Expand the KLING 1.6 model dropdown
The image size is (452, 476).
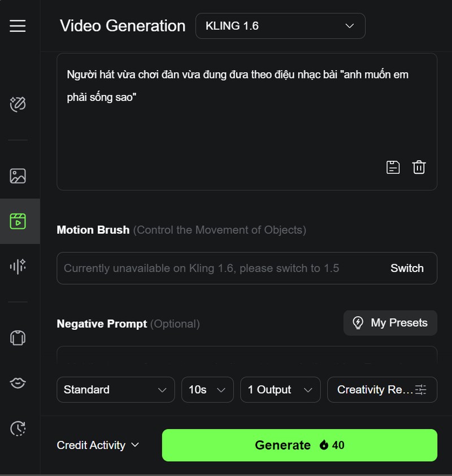(x=280, y=26)
